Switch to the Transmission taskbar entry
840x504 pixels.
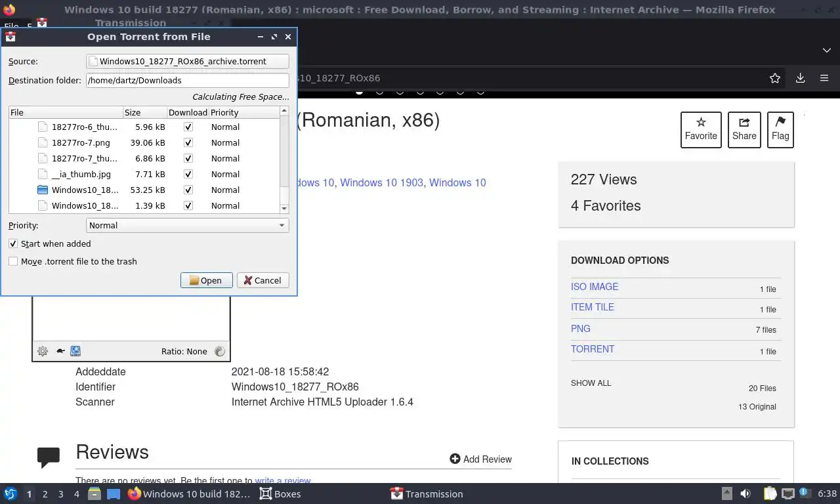point(427,493)
